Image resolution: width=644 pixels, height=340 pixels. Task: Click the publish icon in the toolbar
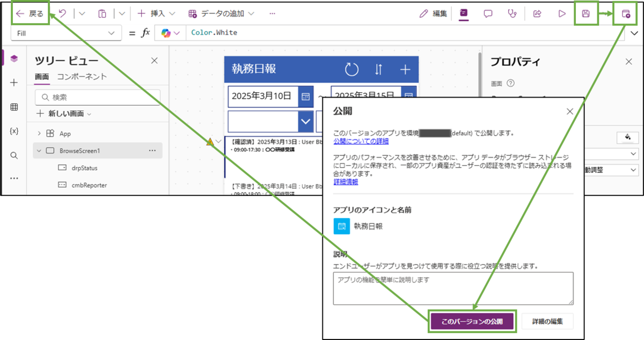click(626, 13)
